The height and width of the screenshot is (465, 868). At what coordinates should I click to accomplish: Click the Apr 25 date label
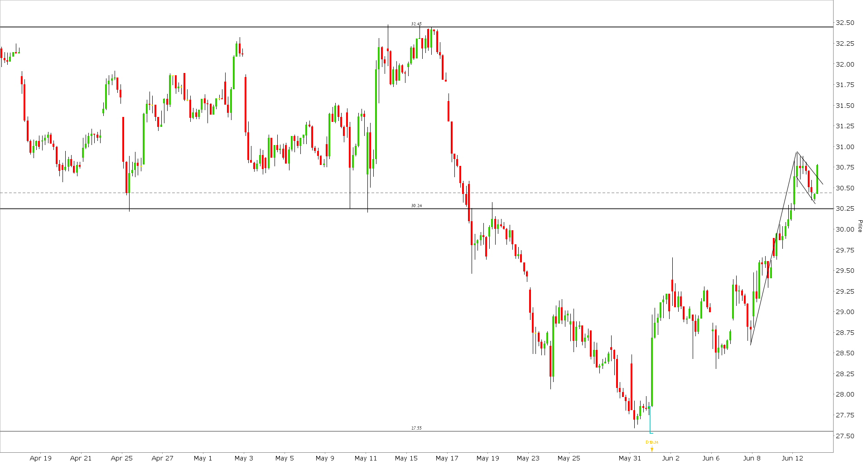122,458
